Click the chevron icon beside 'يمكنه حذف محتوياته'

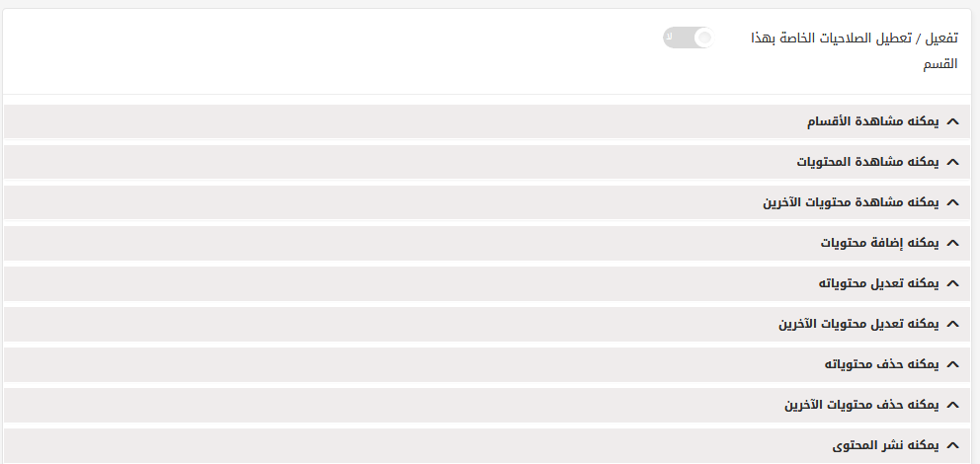point(952,364)
